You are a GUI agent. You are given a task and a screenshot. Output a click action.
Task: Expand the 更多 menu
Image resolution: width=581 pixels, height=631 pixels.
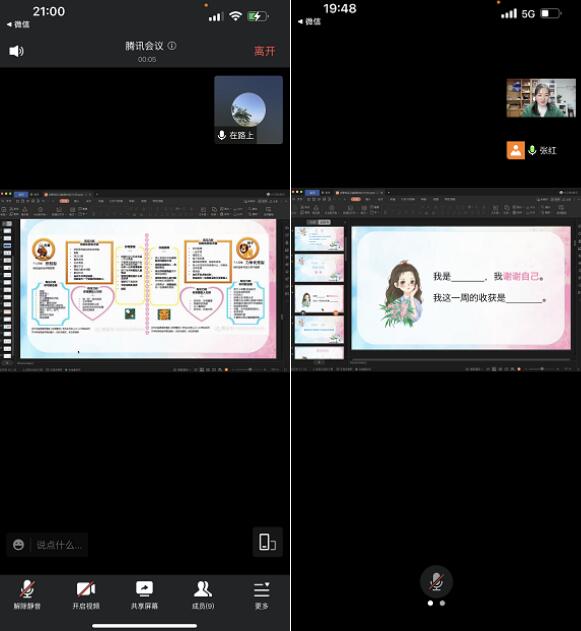(262, 595)
